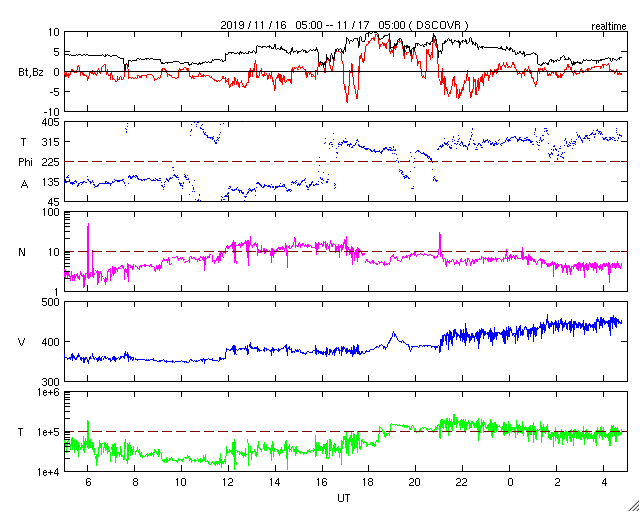
Task: Click the "8" hour label on UT axis
Action: (x=135, y=482)
